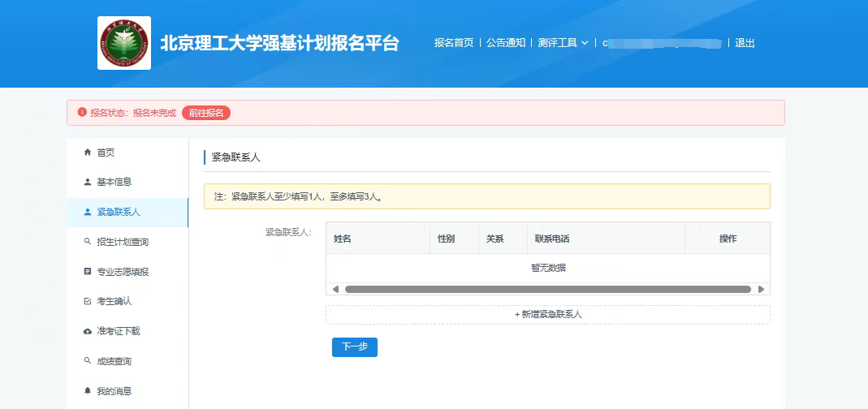
Task: Click the person icon beside 紧急联系人 in sidebar
Action: [x=88, y=212]
